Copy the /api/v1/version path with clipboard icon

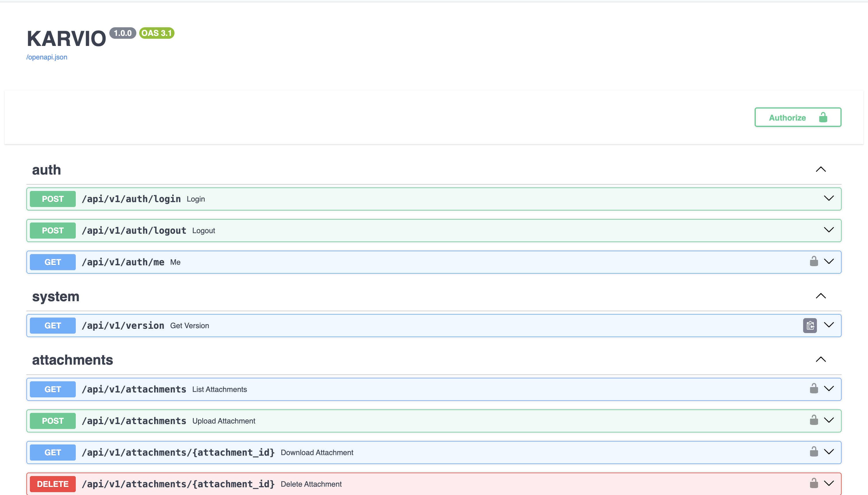810,326
